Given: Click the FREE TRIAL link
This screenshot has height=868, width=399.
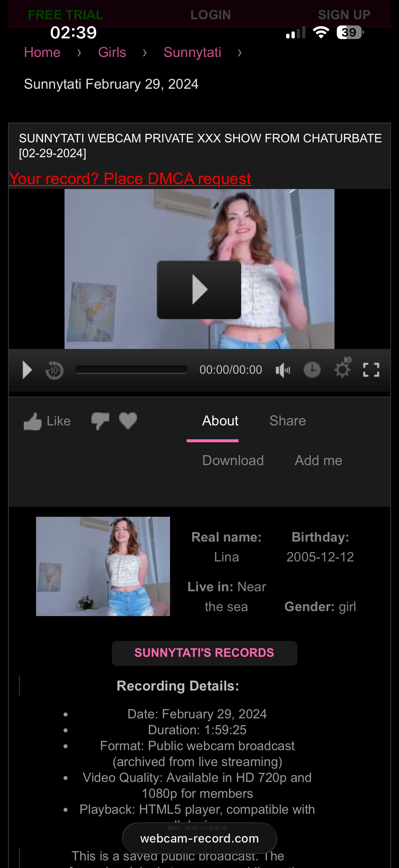Looking at the screenshot, I should coord(66,15).
